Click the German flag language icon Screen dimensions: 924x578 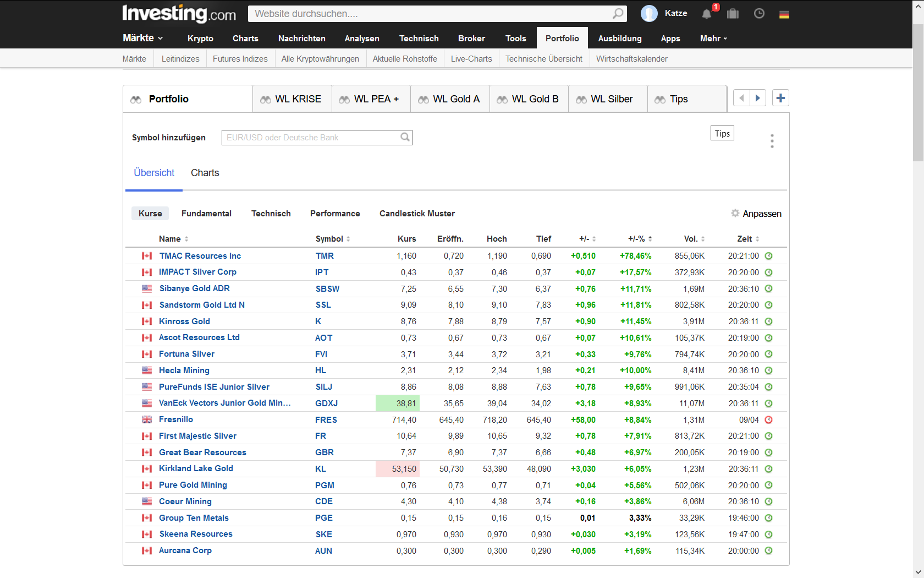(784, 14)
